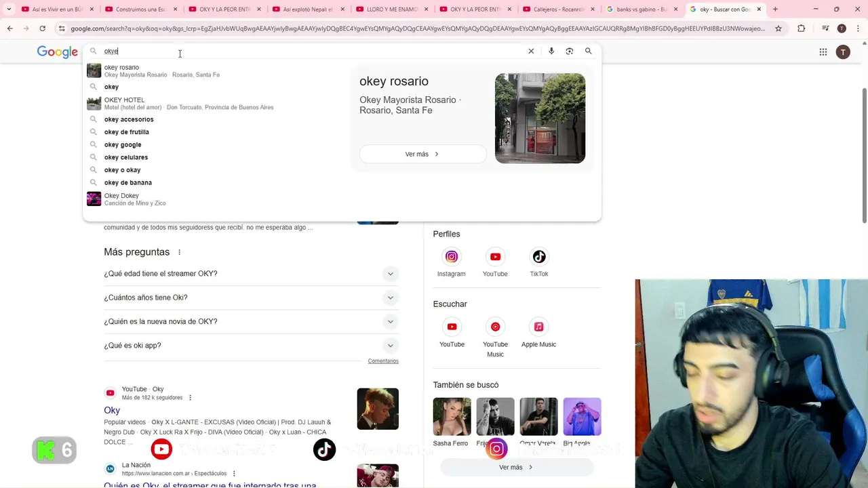This screenshot has width=868, height=488.
Task: Open the YouTube Oky result thumbnail
Action: pos(378,409)
